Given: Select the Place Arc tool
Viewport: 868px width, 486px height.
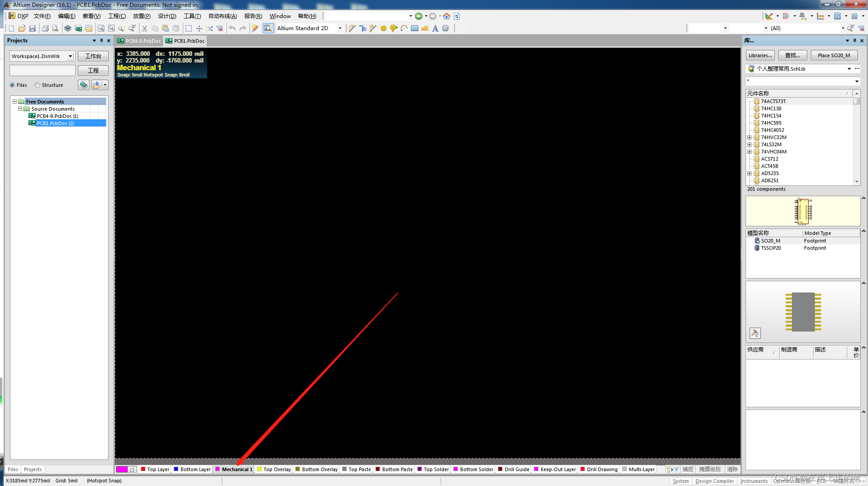Looking at the screenshot, I should [x=404, y=28].
